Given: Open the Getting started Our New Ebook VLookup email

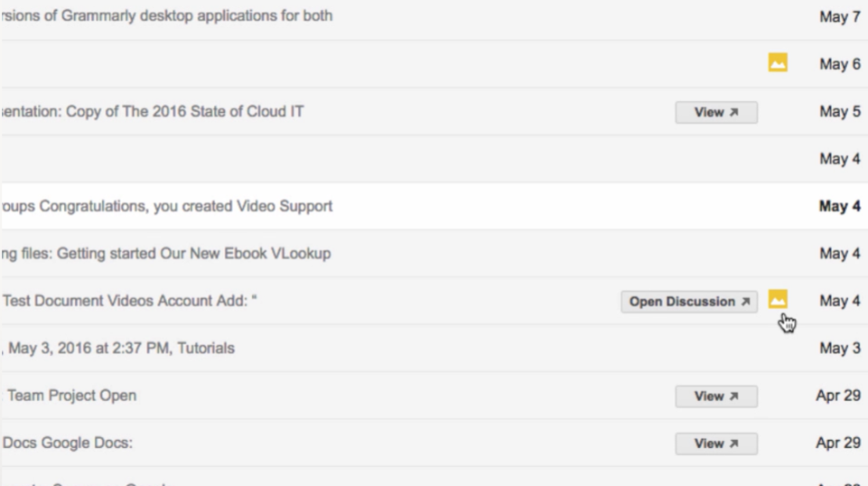Looking at the screenshot, I should point(165,254).
